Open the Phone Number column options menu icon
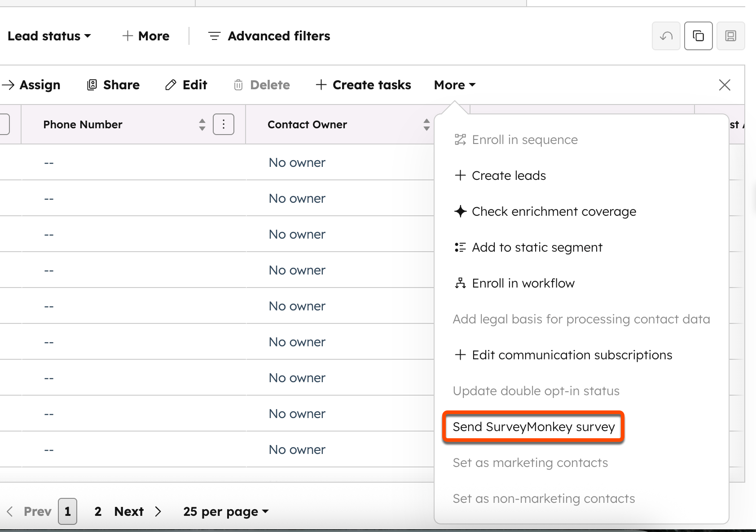Viewport: 756px width, 532px height. point(223,124)
